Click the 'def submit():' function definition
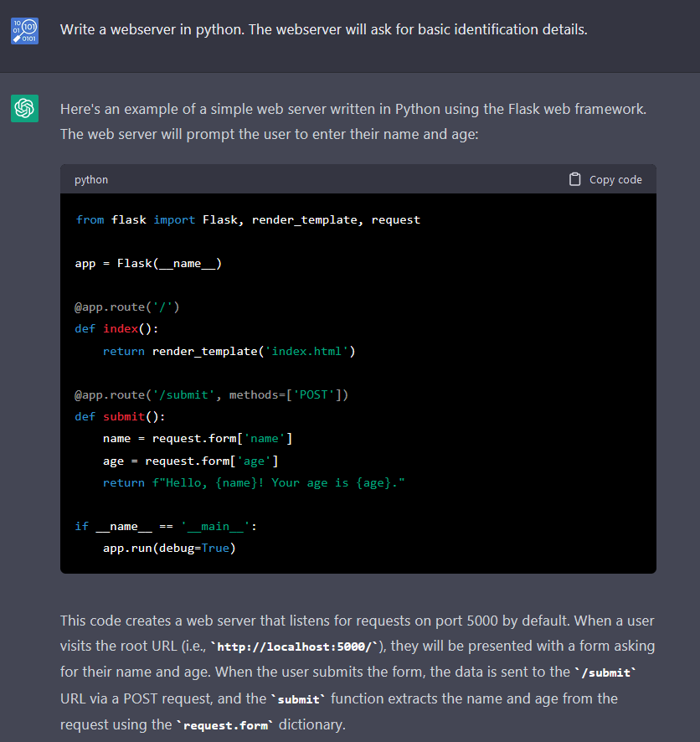 point(120,416)
